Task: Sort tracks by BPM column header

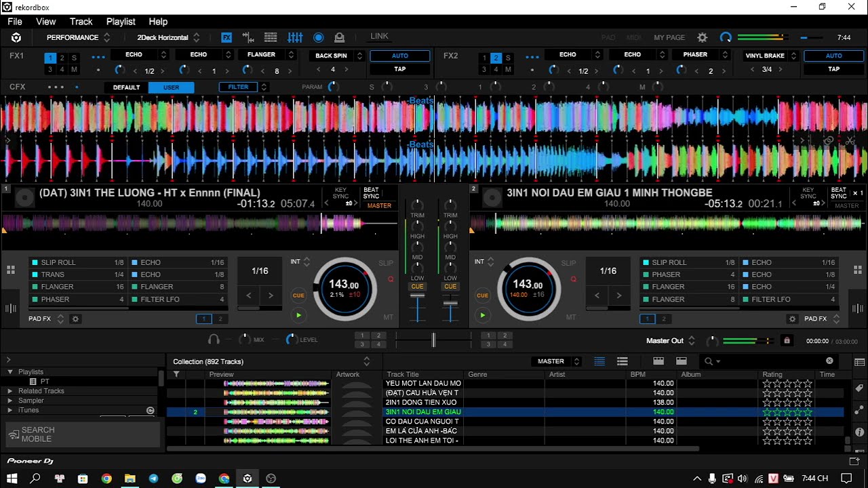Action: pos(637,374)
